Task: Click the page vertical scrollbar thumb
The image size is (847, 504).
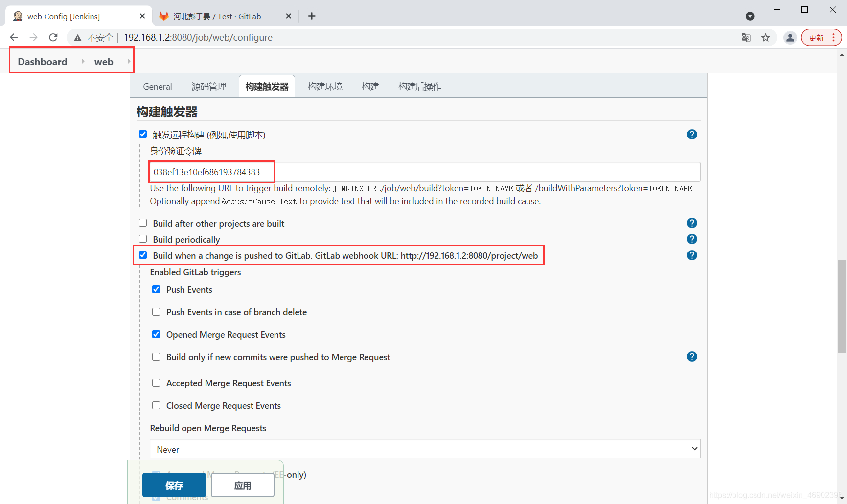Action: 842,306
